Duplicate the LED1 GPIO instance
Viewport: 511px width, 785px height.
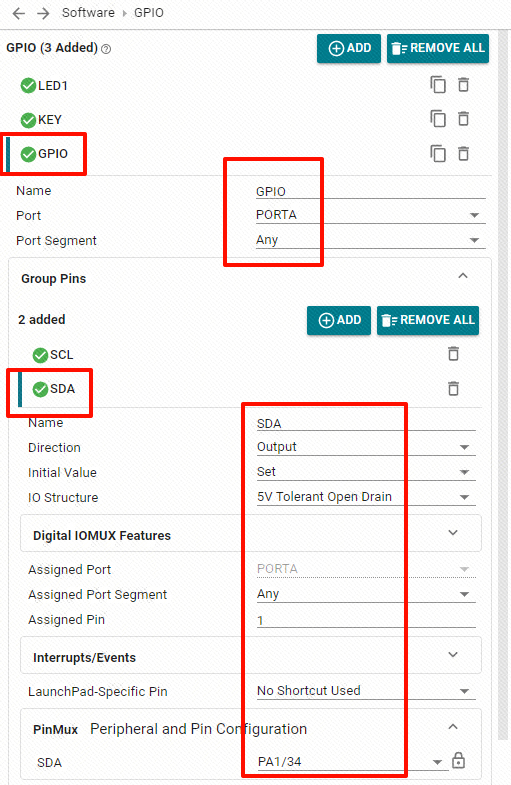[x=438, y=85]
